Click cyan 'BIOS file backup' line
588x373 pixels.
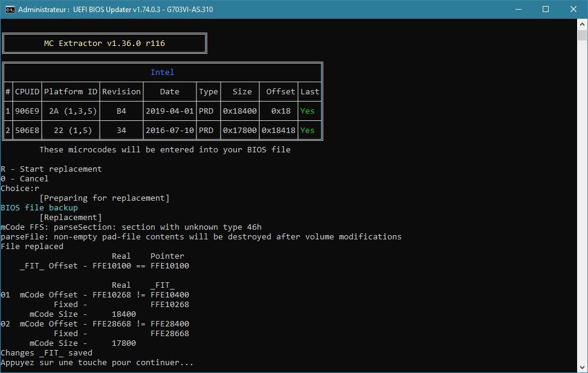tap(39, 207)
